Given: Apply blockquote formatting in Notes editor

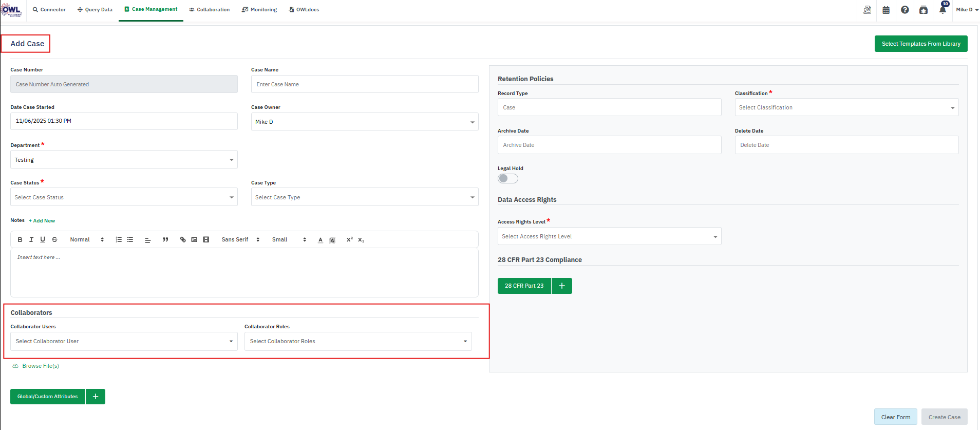Looking at the screenshot, I should (165, 240).
